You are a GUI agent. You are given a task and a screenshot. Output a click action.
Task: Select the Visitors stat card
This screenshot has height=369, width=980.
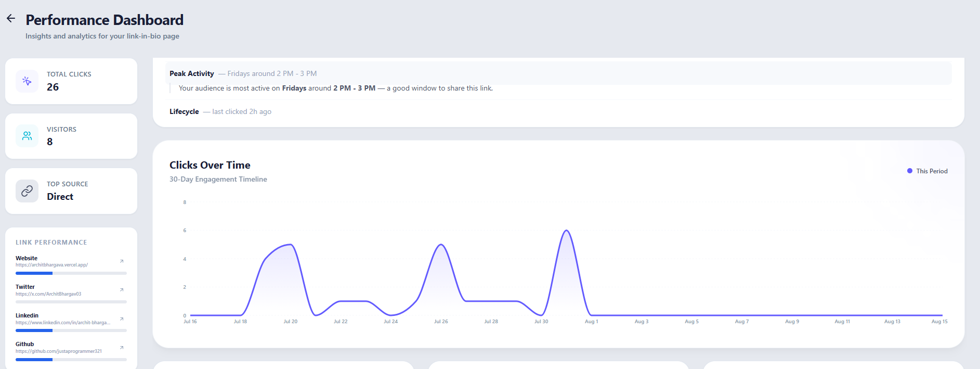71,136
